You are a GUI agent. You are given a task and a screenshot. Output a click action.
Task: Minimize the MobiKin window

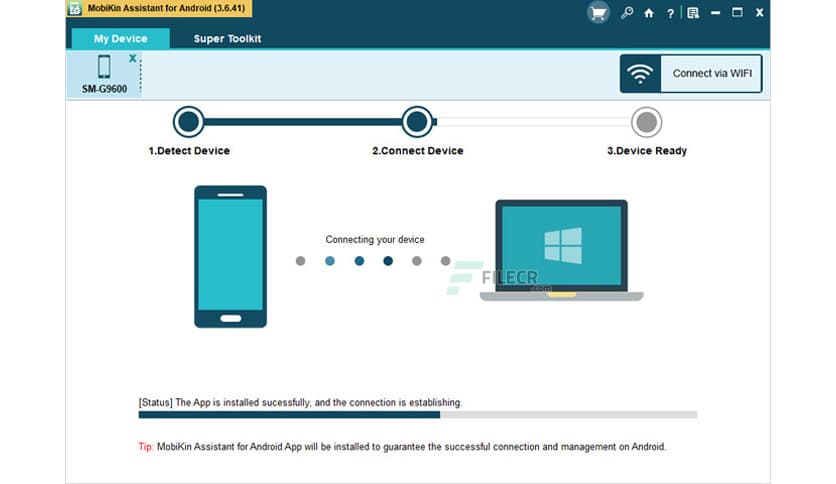(x=716, y=13)
